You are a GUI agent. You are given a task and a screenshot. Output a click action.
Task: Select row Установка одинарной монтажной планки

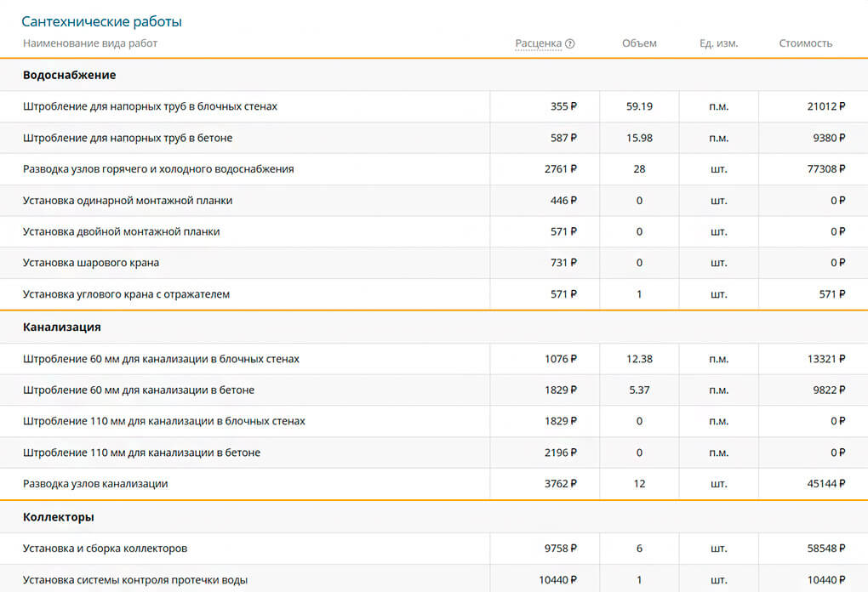tap(128, 201)
